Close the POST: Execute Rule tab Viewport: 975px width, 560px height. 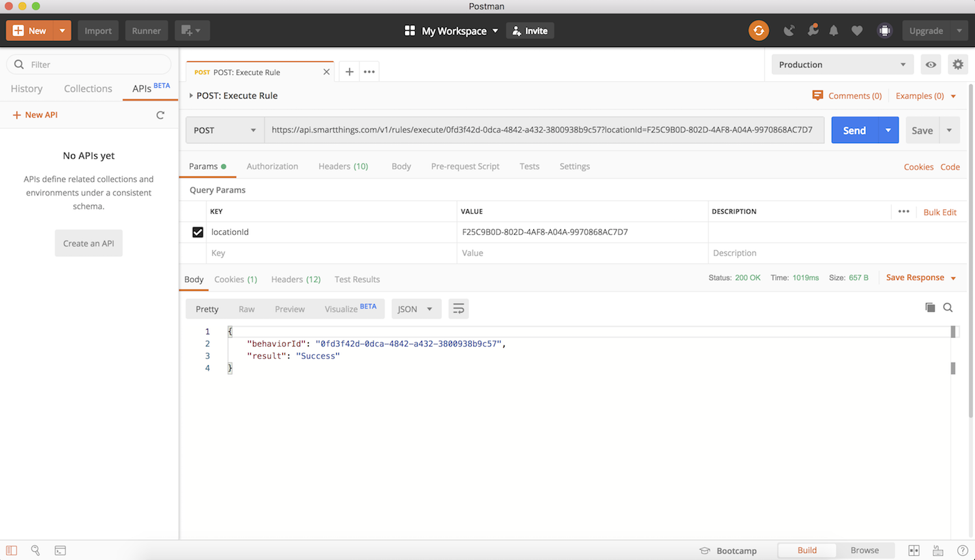(x=326, y=72)
